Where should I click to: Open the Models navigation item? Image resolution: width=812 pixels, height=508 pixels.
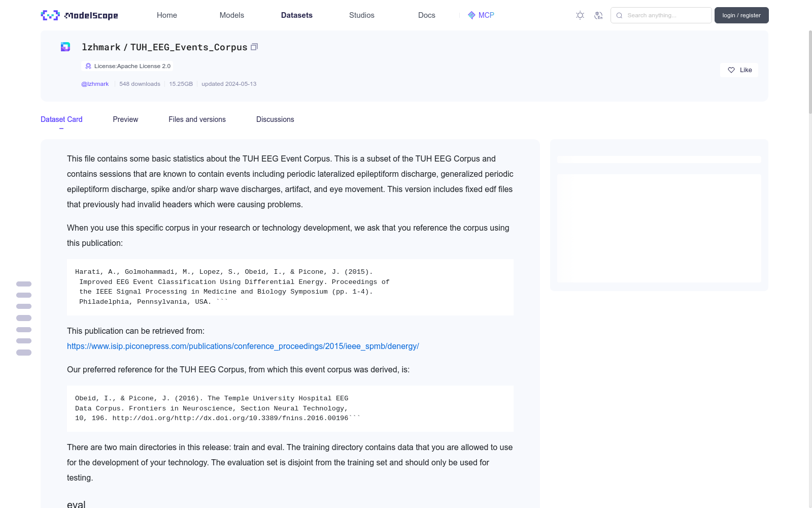231,15
